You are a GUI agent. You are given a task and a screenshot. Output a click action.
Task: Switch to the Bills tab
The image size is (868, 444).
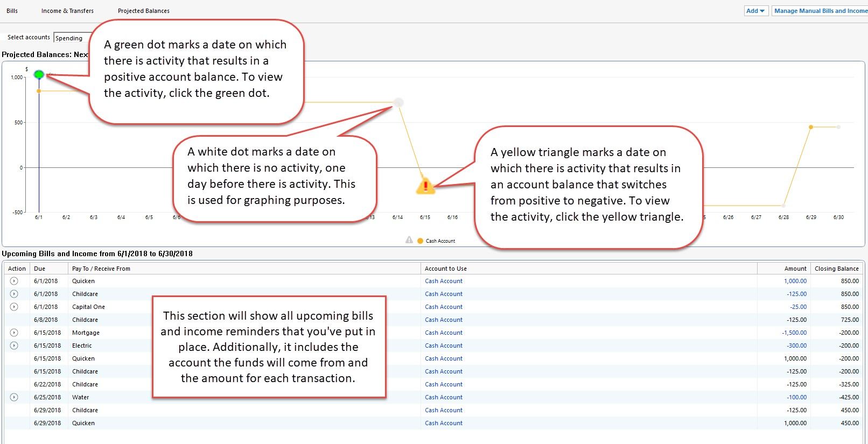click(x=12, y=11)
